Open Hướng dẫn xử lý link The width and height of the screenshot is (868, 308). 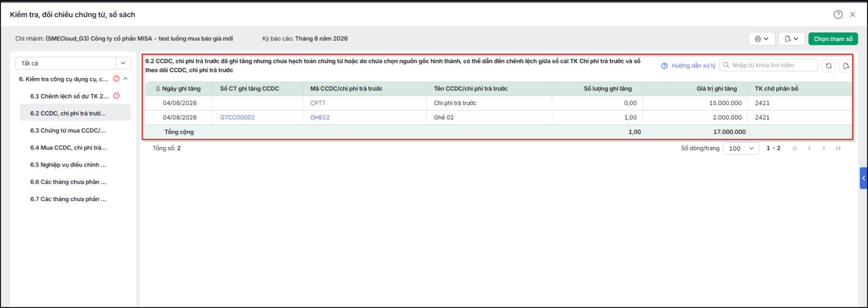[x=688, y=66]
